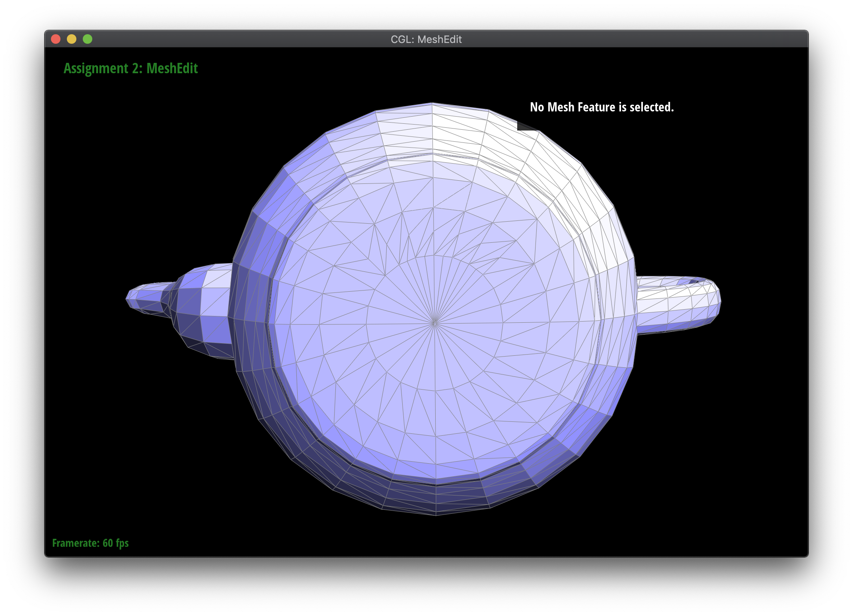
Task: Click the bottommost vertex of teapot body
Action: pos(436,515)
